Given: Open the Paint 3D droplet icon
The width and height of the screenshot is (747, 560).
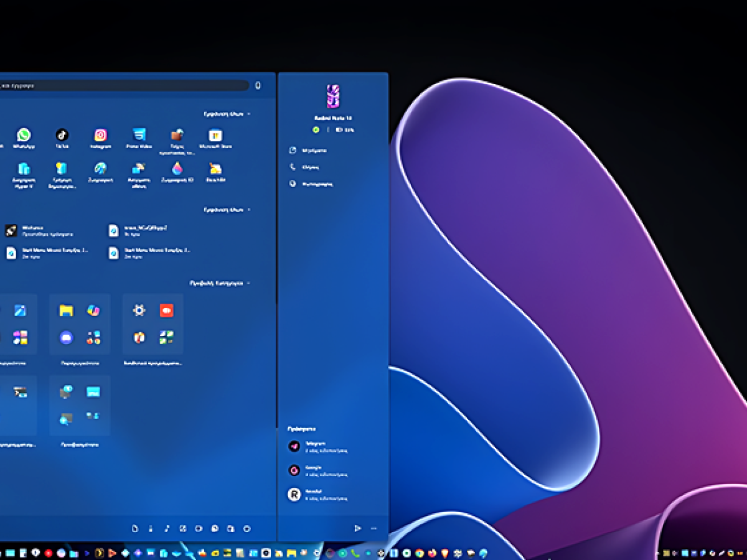Looking at the screenshot, I should click(x=177, y=169).
